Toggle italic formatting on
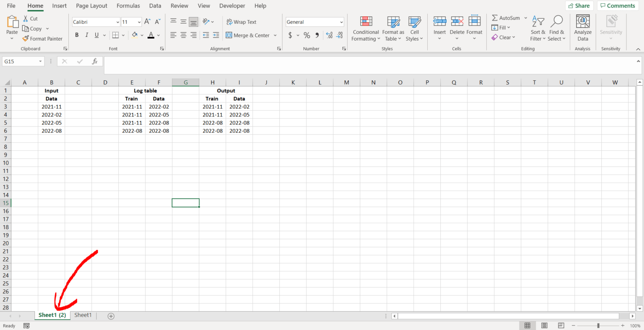The width and height of the screenshot is (644, 330). (86, 35)
